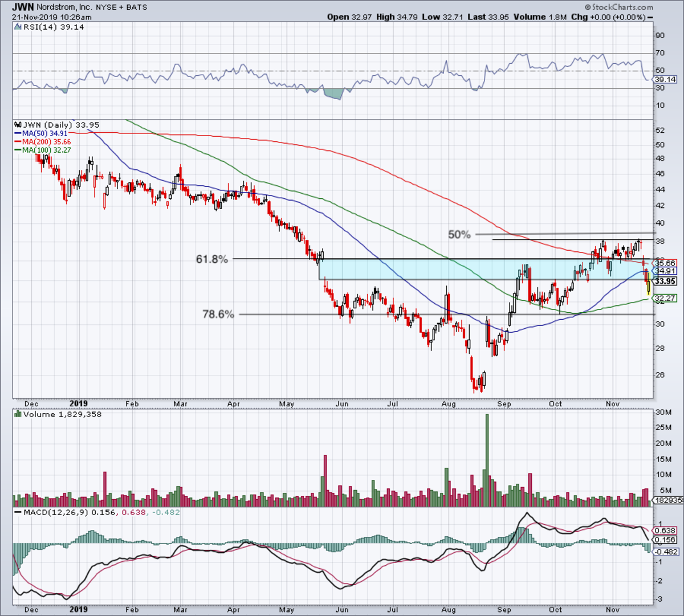The image size is (684, 616).
Task: Select the 'Low 32.71' header value
Action: coord(442,17)
